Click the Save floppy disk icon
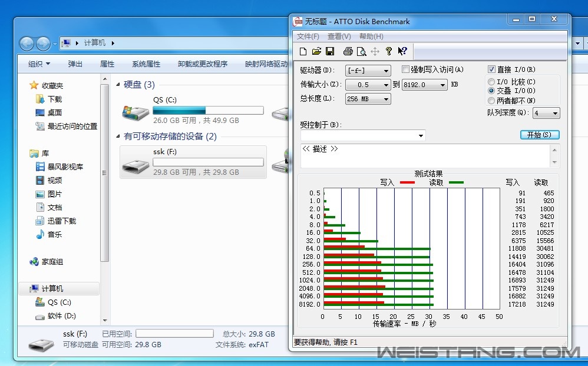 330,52
